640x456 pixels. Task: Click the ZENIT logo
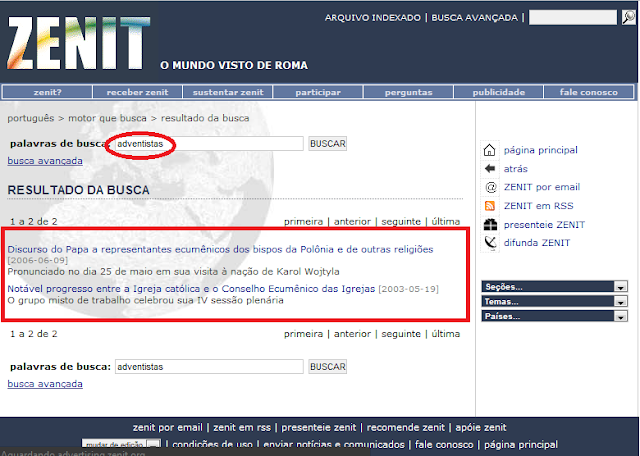pyautogui.click(x=79, y=43)
